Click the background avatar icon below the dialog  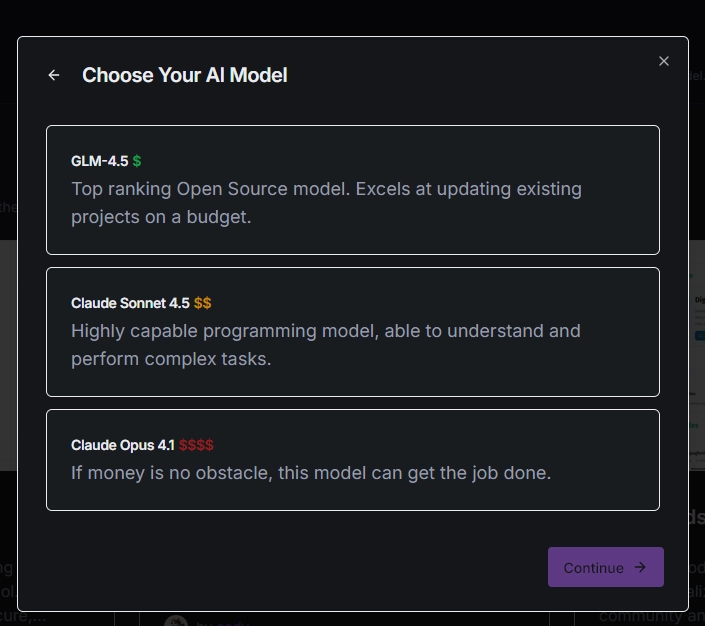point(176,621)
